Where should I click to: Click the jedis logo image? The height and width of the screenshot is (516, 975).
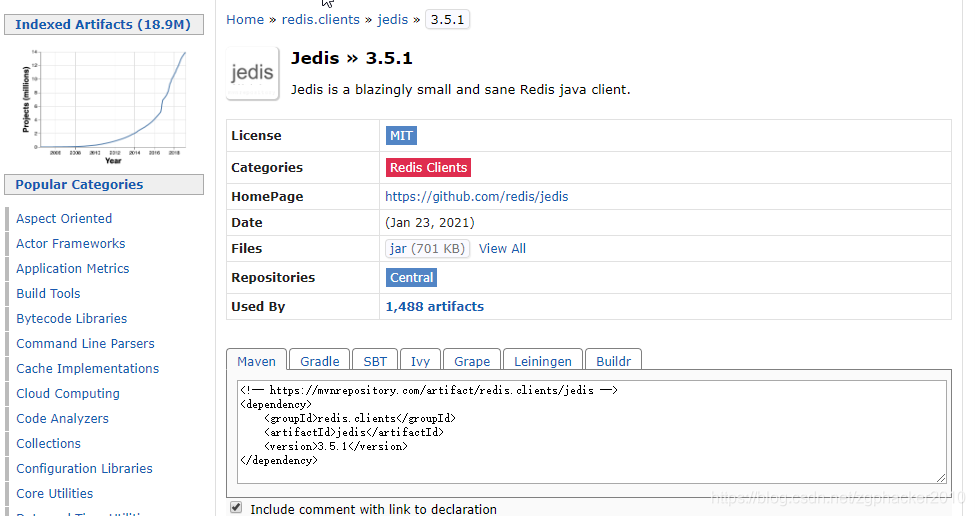[252, 73]
